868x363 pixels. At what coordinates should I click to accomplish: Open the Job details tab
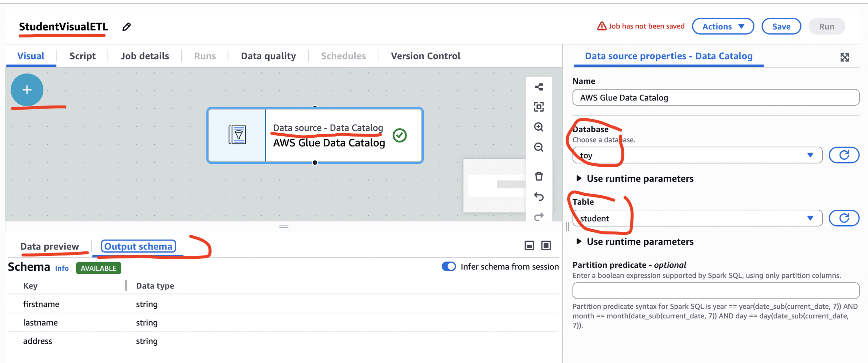point(145,56)
